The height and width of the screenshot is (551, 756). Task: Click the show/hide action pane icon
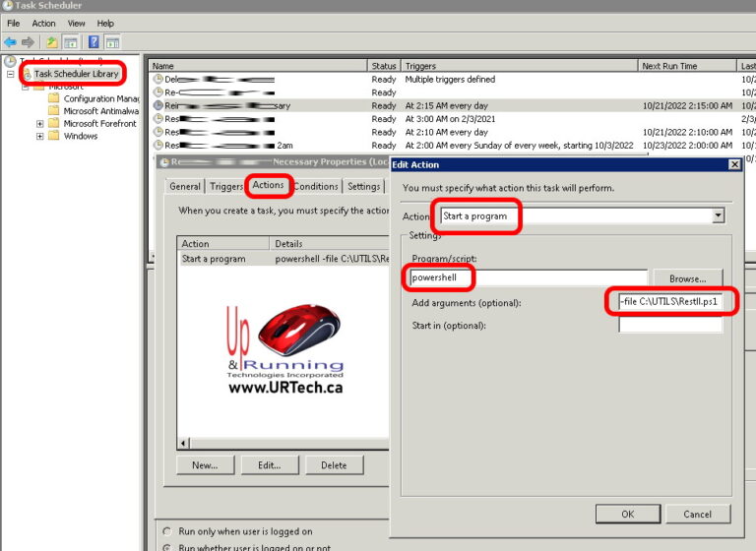112,42
